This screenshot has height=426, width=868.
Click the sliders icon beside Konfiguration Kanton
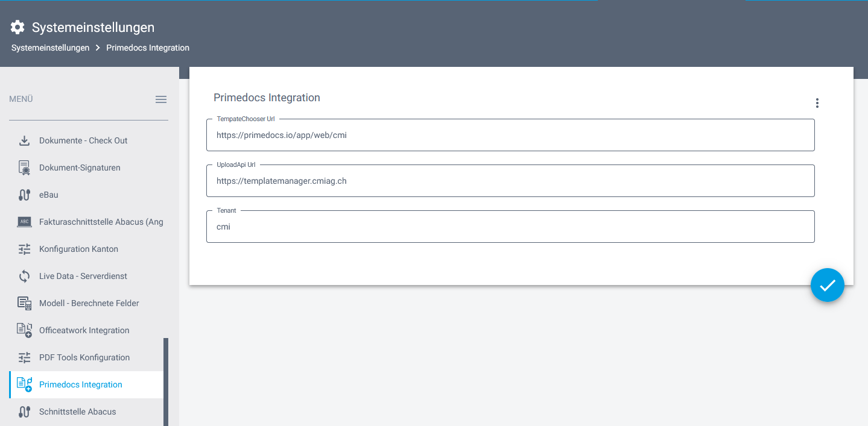[24, 248]
